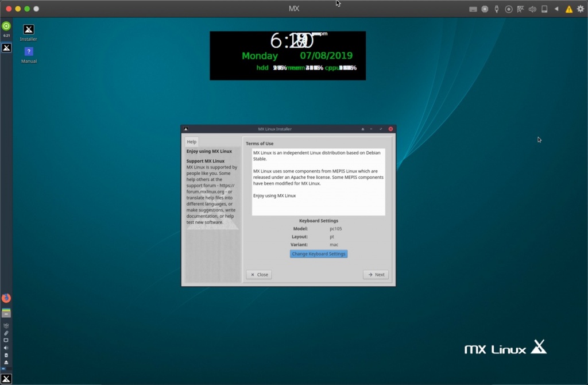Click the network status icon in menu bar
The width and height of the screenshot is (588, 385).
pos(520,9)
